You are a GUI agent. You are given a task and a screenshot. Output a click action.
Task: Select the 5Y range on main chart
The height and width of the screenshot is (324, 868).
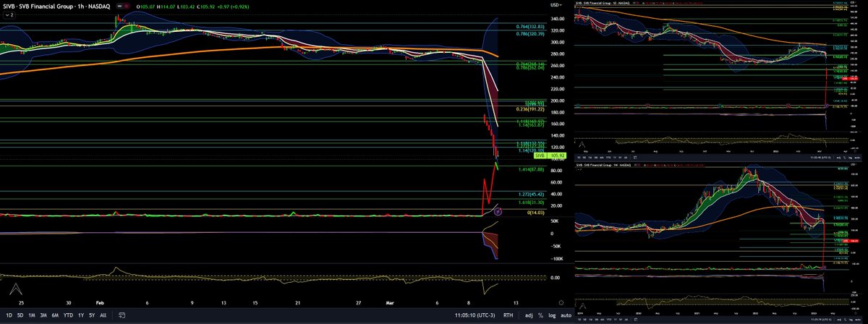tap(93, 316)
